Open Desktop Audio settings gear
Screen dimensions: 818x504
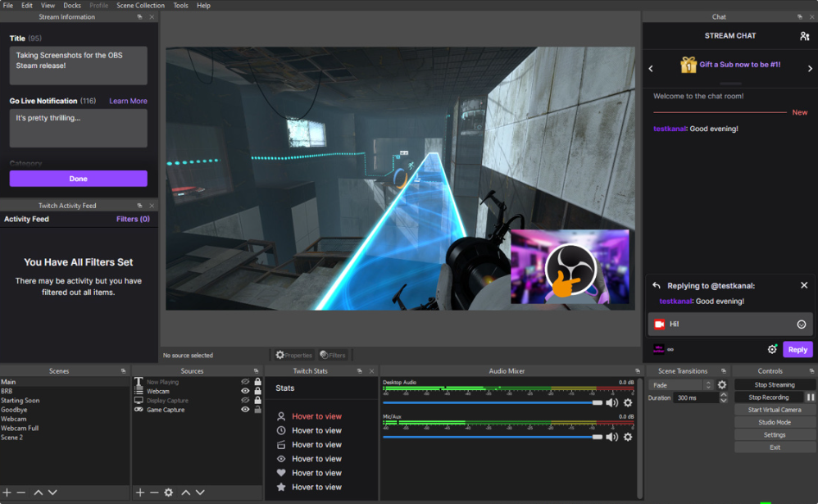[x=628, y=402]
